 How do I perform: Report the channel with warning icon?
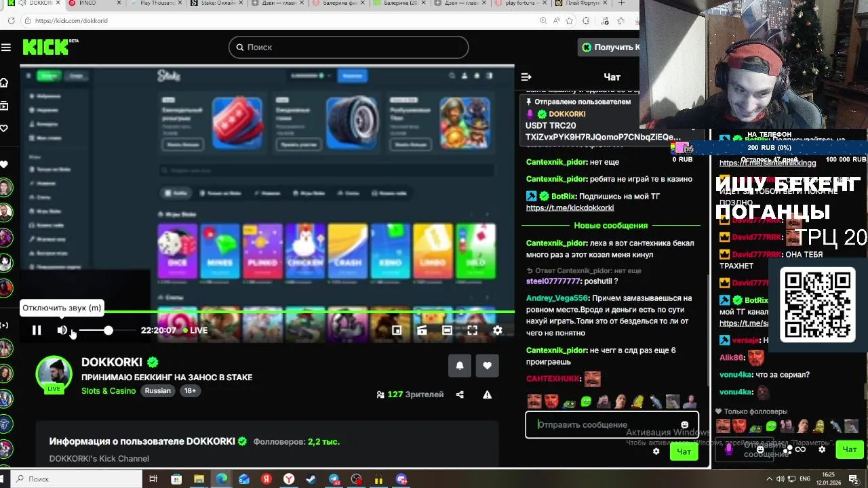point(487,394)
